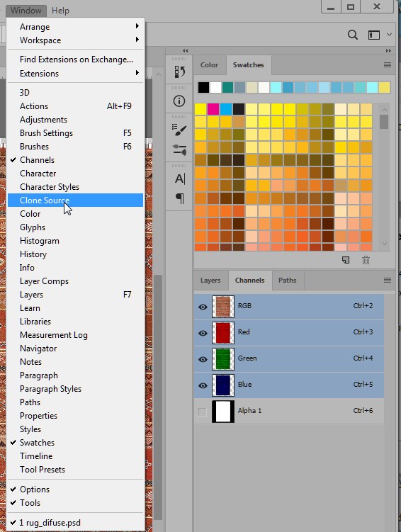Viewport: 401px width, 532px height.
Task: Click the Window menu
Action: click(26, 11)
